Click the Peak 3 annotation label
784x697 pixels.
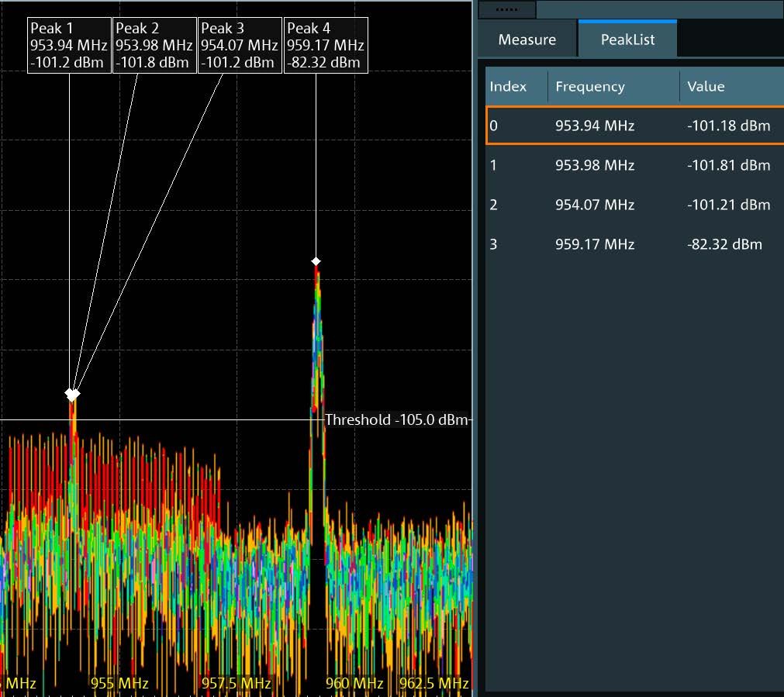click(240, 46)
